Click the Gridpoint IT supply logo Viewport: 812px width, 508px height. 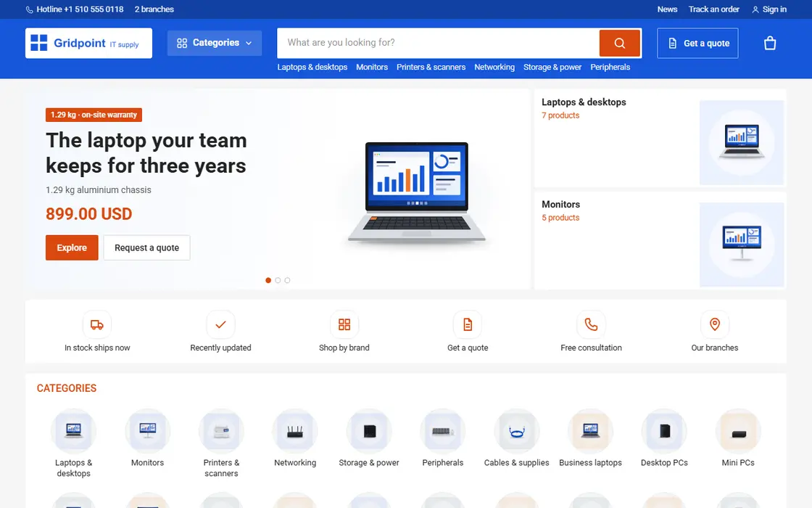coord(88,43)
